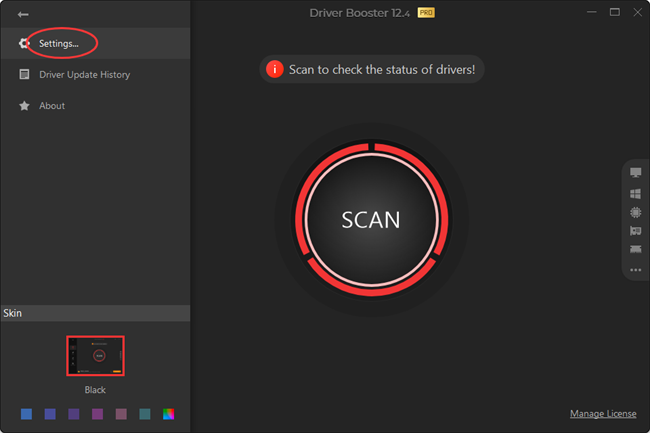Choose the blue skin color swatch

[x=26, y=414]
